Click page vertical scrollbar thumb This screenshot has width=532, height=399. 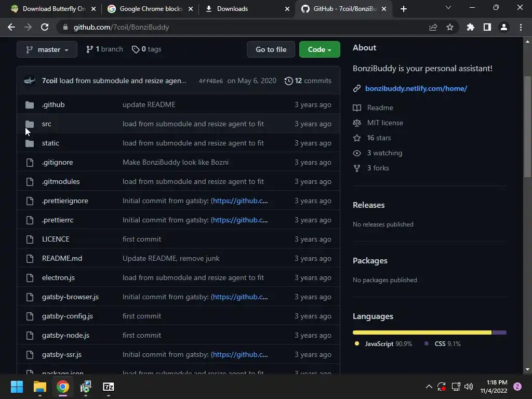point(527,126)
